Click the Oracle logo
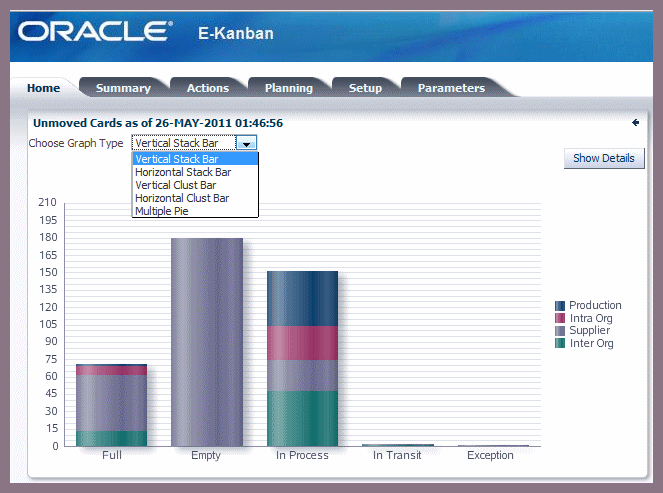Screen dimensions: 663x493 (95, 32)
